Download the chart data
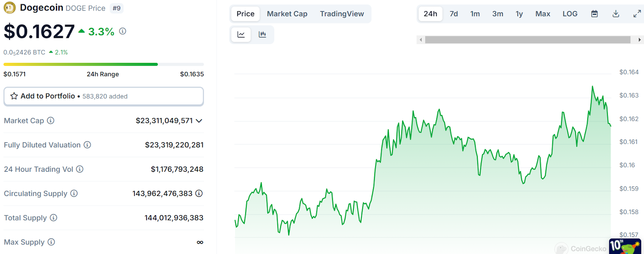The image size is (644, 254). point(616,14)
